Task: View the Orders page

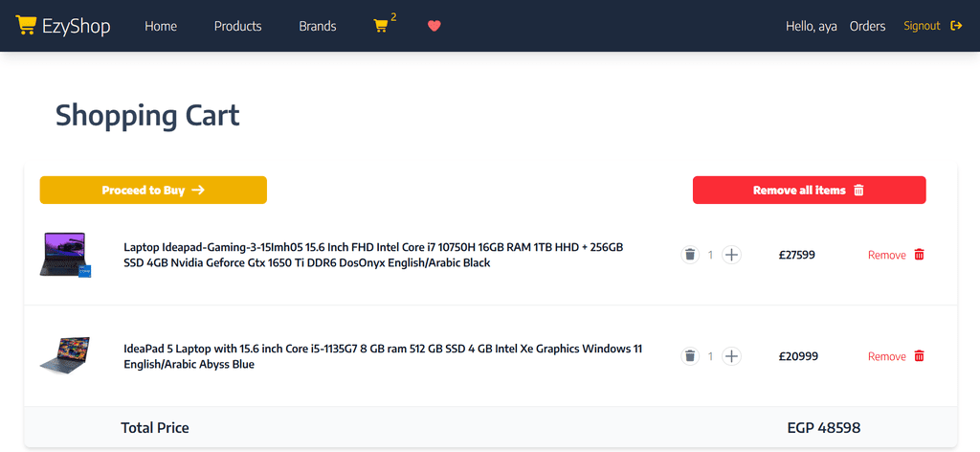Action: [x=867, y=26]
